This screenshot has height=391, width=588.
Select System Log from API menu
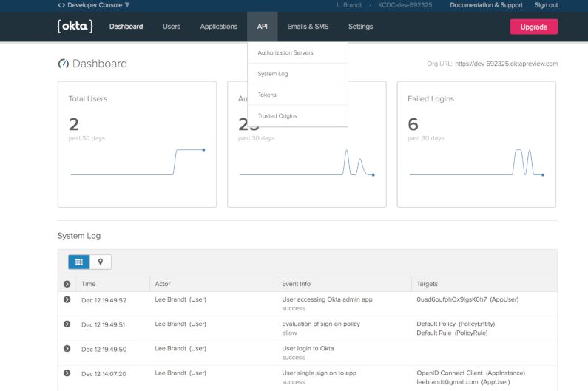pos(297,74)
